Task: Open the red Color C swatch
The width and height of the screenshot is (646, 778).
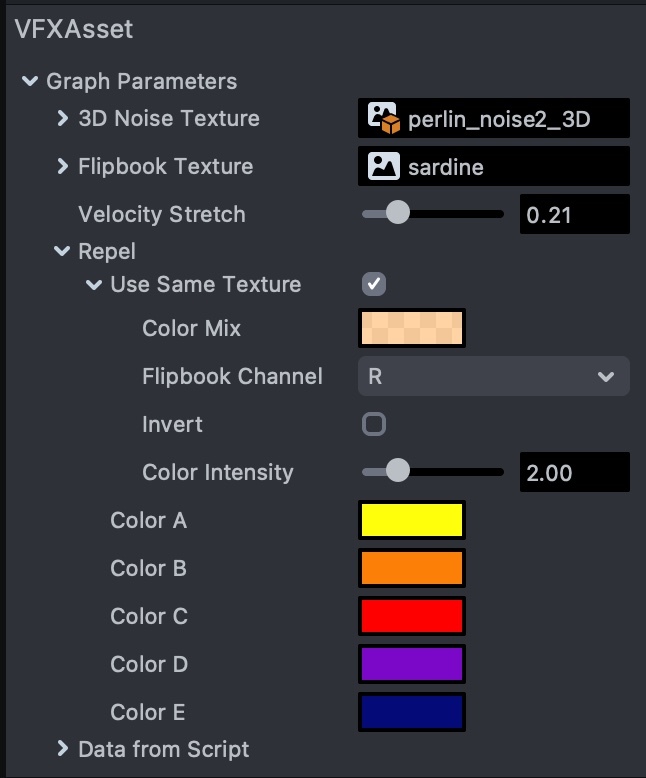Action: click(x=411, y=616)
